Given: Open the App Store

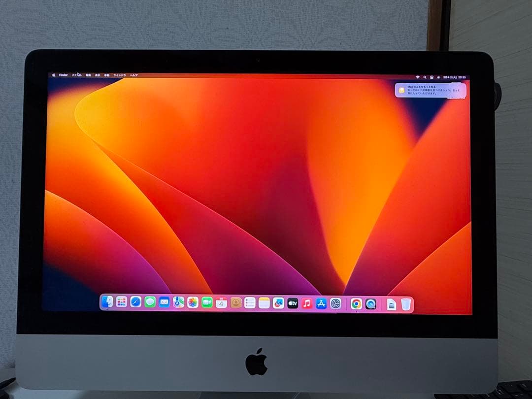Looking at the screenshot, I should pyautogui.click(x=321, y=304).
